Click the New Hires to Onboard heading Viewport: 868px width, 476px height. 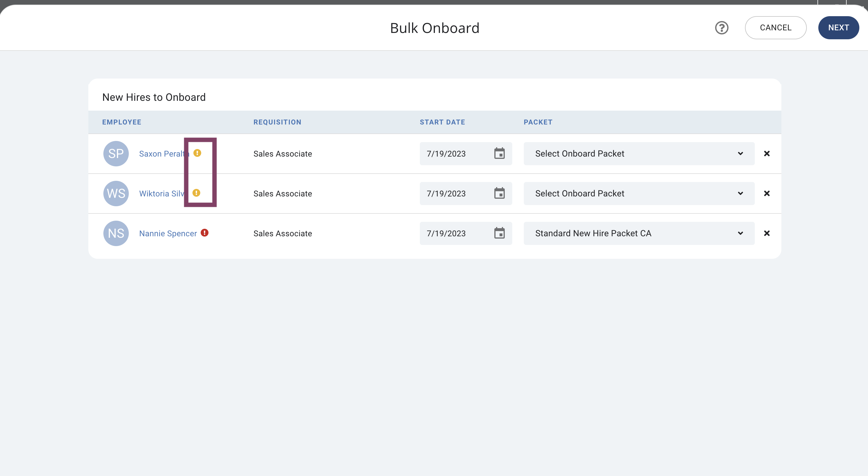click(x=154, y=97)
